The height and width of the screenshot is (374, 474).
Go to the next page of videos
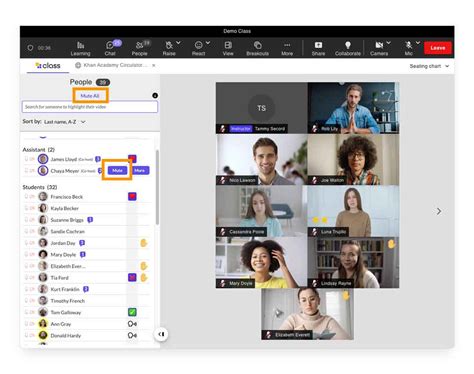coord(439,211)
